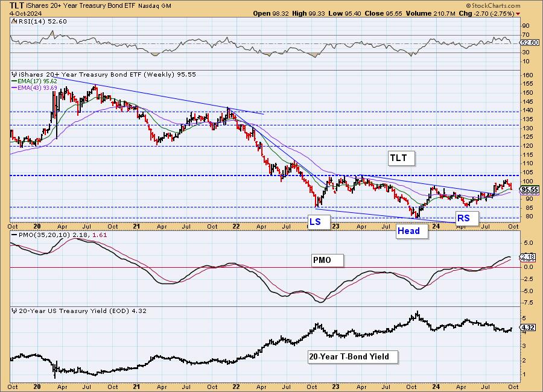Click the RSI 52.60 value tag
The image size is (543, 392).
(x=530, y=43)
